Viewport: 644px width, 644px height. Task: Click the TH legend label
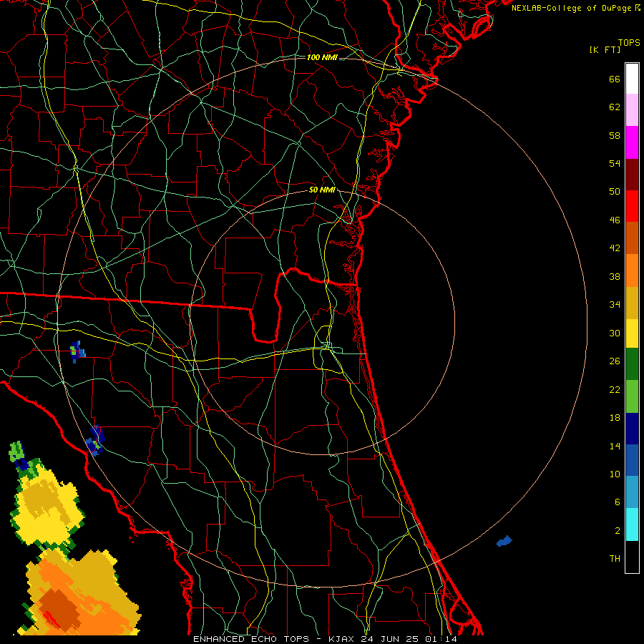coord(615,559)
